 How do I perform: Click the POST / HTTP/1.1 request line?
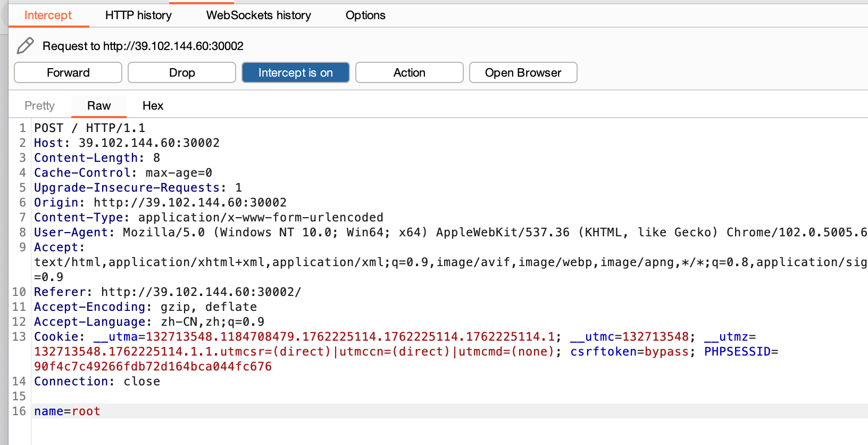89,128
